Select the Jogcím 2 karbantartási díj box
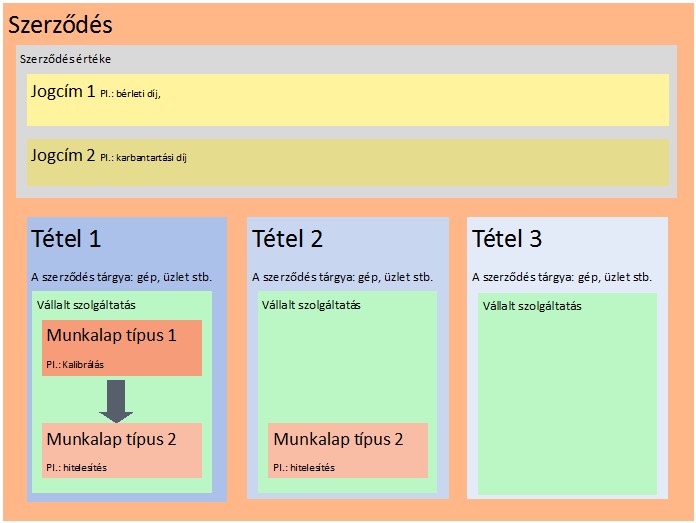Image resolution: width=696 pixels, height=523 pixels. point(347,162)
